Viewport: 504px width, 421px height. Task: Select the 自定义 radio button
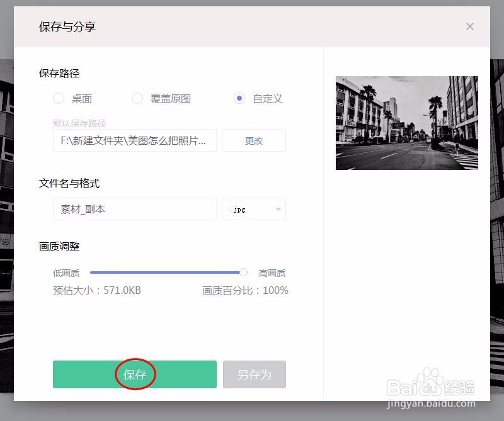tap(239, 98)
